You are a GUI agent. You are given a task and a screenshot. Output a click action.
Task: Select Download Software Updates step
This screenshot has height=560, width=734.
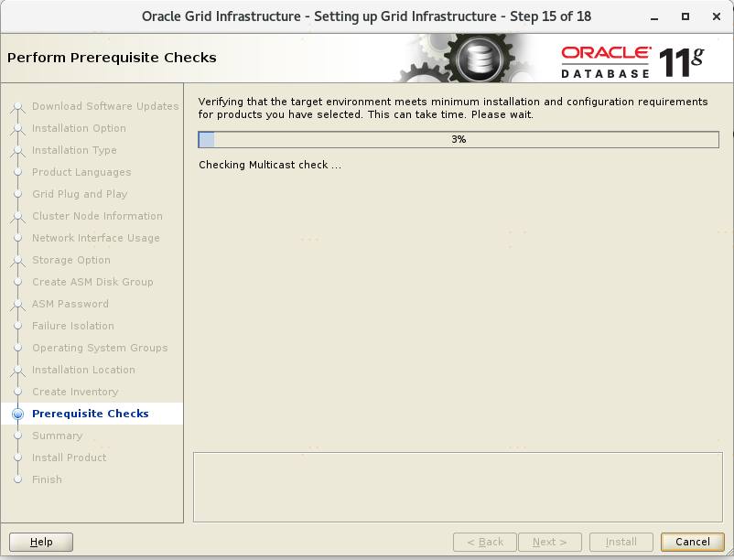coord(105,106)
